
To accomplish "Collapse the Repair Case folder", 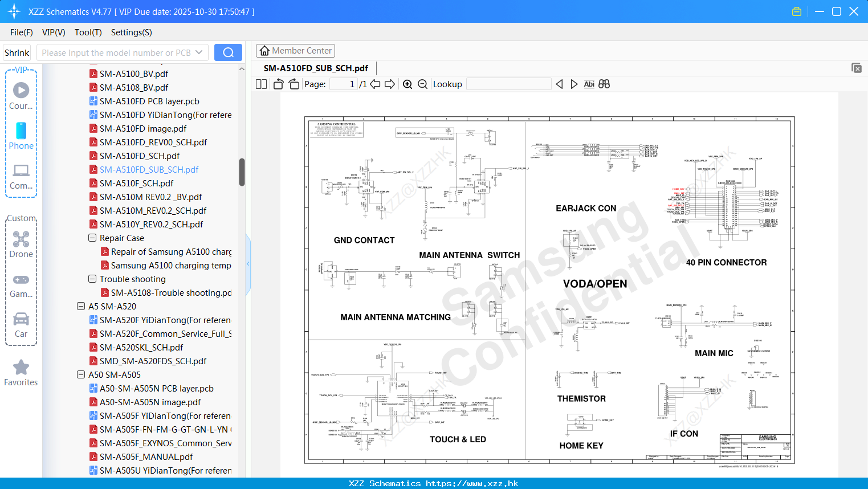I will point(92,238).
